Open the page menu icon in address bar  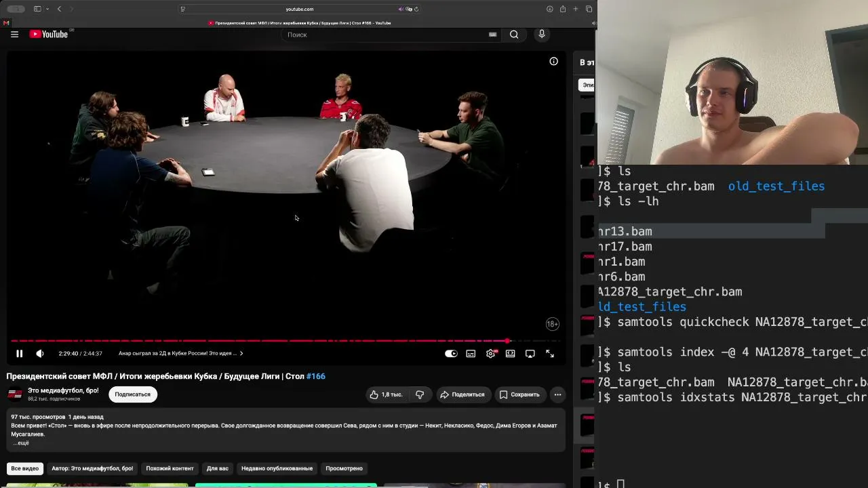pyautogui.click(x=183, y=9)
